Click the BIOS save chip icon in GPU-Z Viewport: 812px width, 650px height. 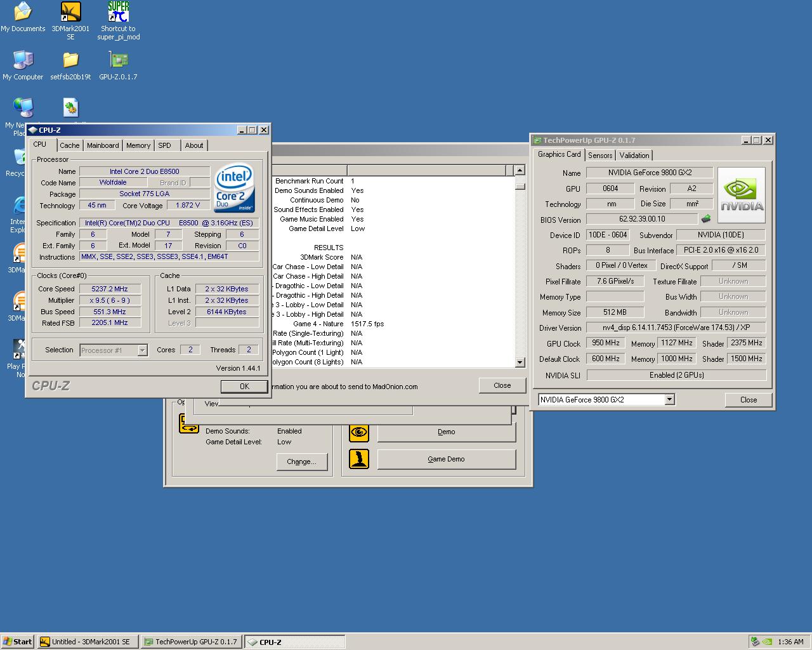(x=705, y=219)
